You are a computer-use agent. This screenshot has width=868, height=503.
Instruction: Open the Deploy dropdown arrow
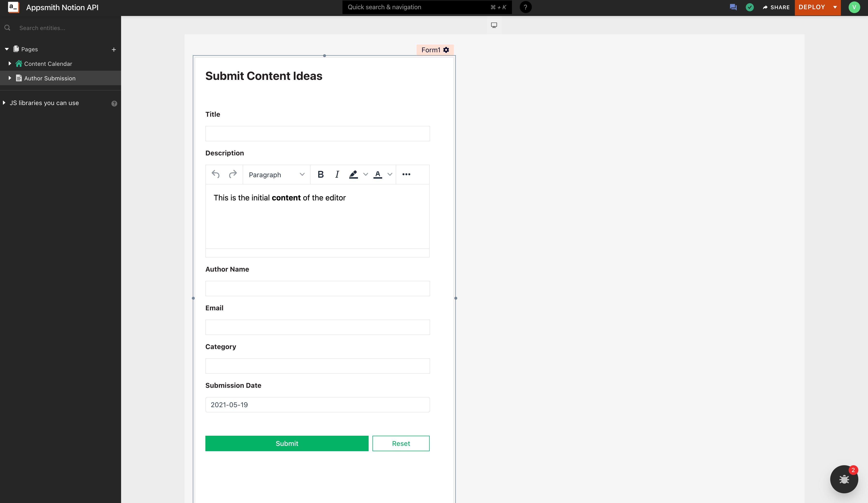click(835, 7)
